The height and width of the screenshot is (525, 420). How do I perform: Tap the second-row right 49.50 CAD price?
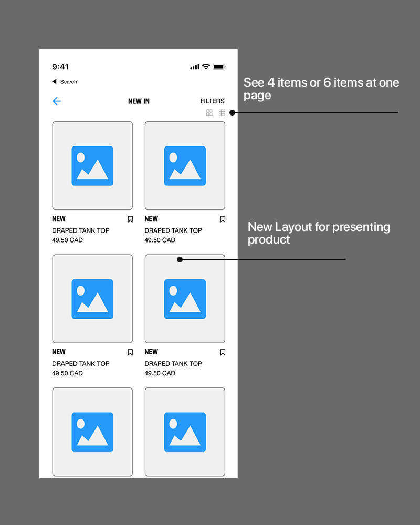point(160,373)
